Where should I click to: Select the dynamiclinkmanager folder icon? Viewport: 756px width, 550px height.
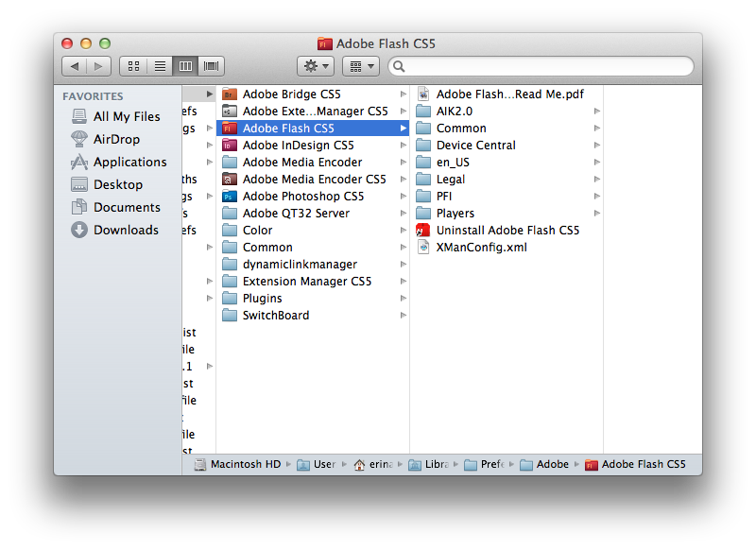click(230, 265)
